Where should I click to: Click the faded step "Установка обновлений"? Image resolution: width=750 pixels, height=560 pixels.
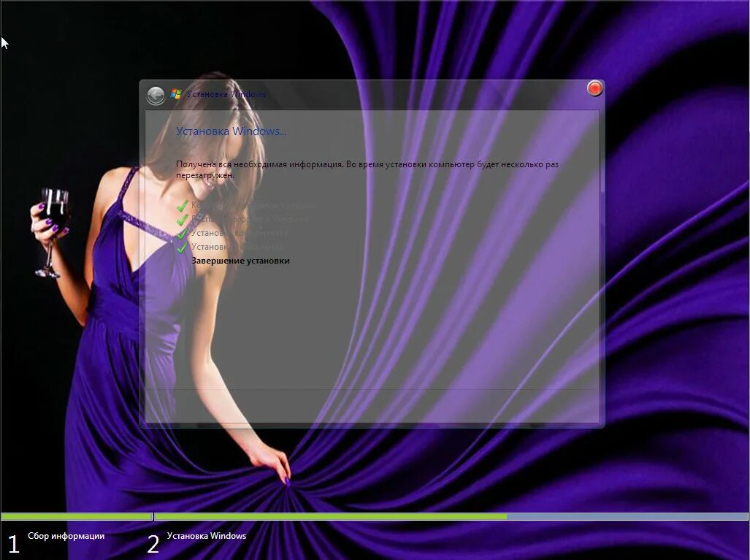tap(238, 247)
